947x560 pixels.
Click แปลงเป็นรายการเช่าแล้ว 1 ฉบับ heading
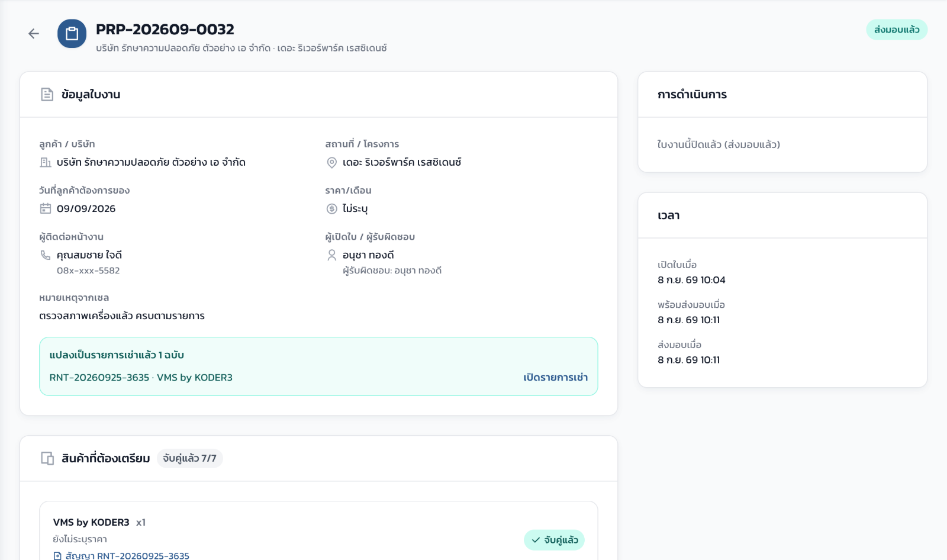pyautogui.click(x=117, y=355)
